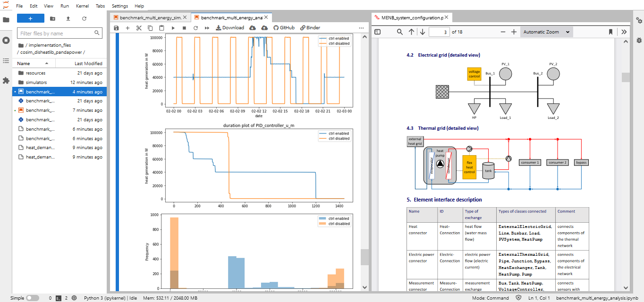Toggle Simple mode switch in status bar
This screenshot has height=302, width=644.
33,298
